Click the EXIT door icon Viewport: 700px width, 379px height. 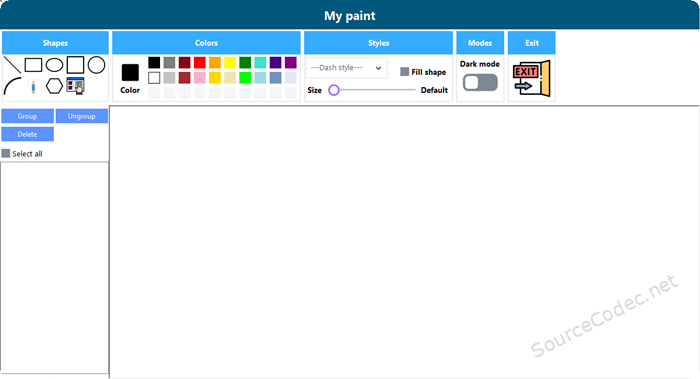click(x=532, y=79)
